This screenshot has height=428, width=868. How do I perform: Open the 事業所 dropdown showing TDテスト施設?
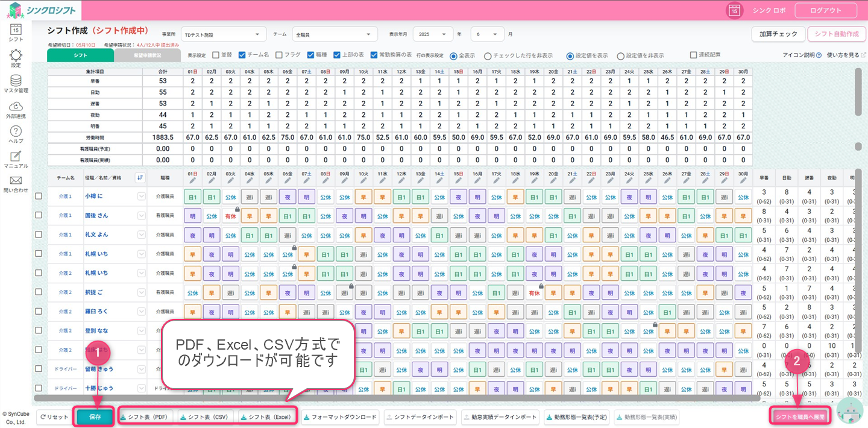pyautogui.click(x=224, y=34)
